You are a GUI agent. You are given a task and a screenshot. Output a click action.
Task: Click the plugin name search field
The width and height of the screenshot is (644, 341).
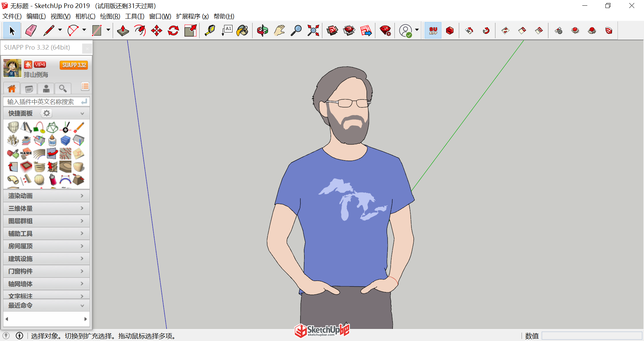(46, 102)
